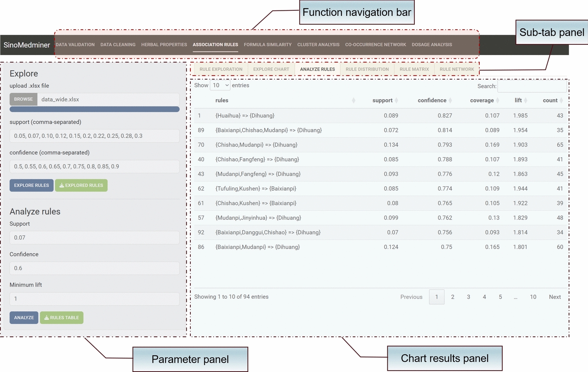This screenshot has width=588, height=372.
Task: Select the Analyze Rules sub-tab
Action: [317, 69]
